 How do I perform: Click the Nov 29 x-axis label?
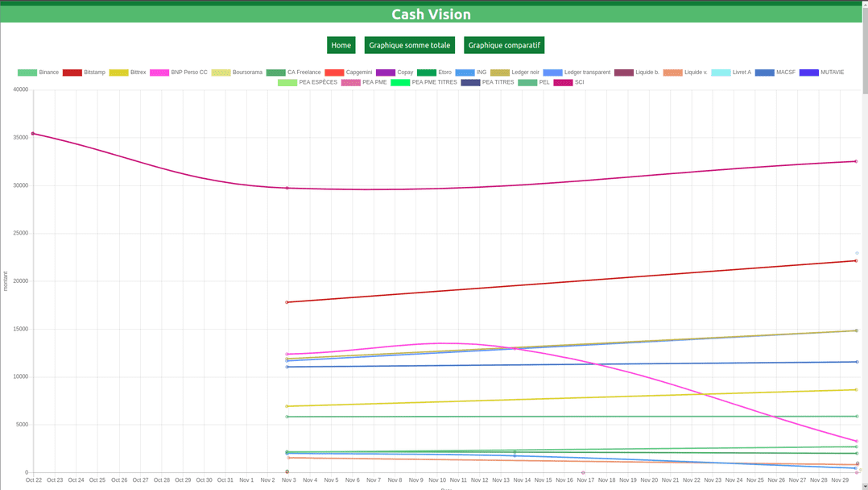coord(840,480)
